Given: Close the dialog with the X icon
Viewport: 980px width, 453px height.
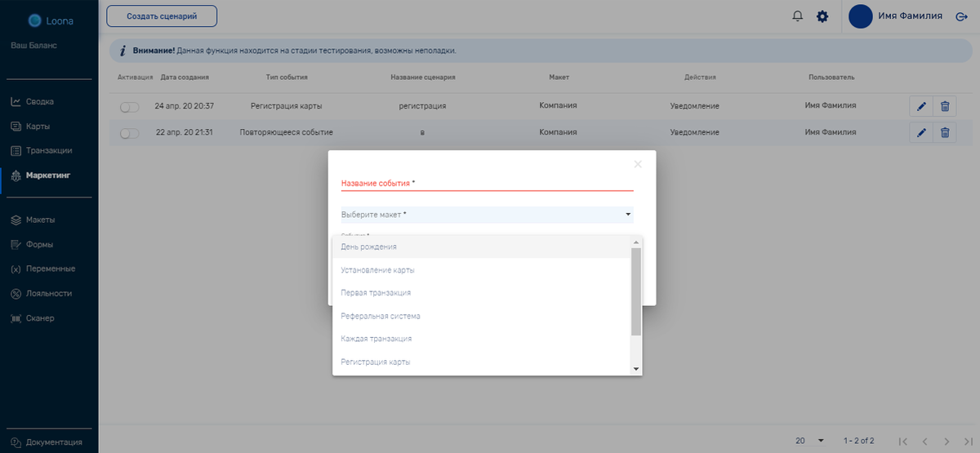Looking at the screenshot, I should click(x=638, y=164).
